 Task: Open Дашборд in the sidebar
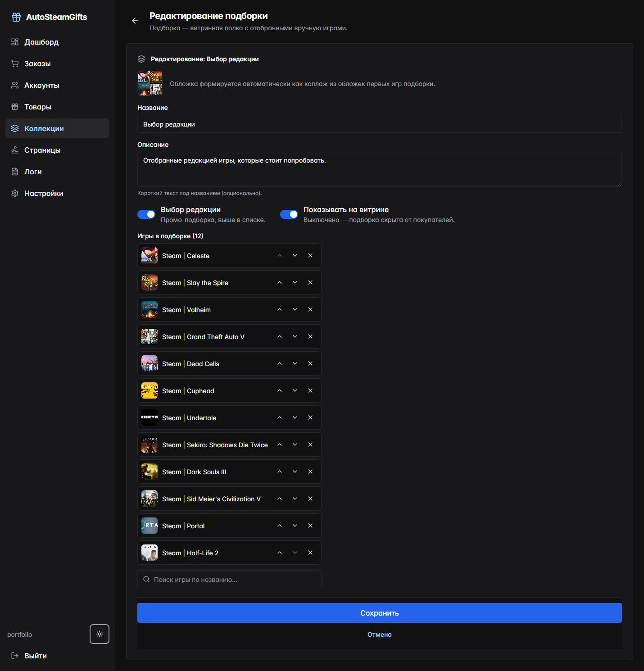[x=57, y=42]
